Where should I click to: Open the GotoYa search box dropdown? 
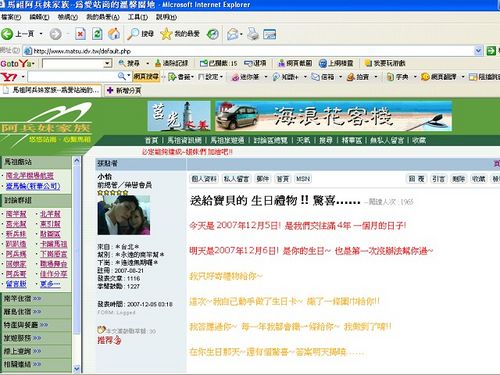107,63
